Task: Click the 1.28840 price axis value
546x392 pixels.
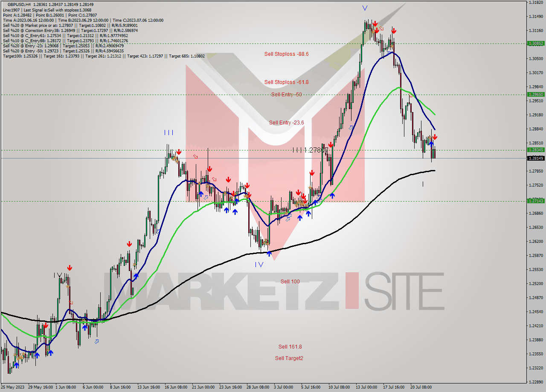Action: point(535,129)
